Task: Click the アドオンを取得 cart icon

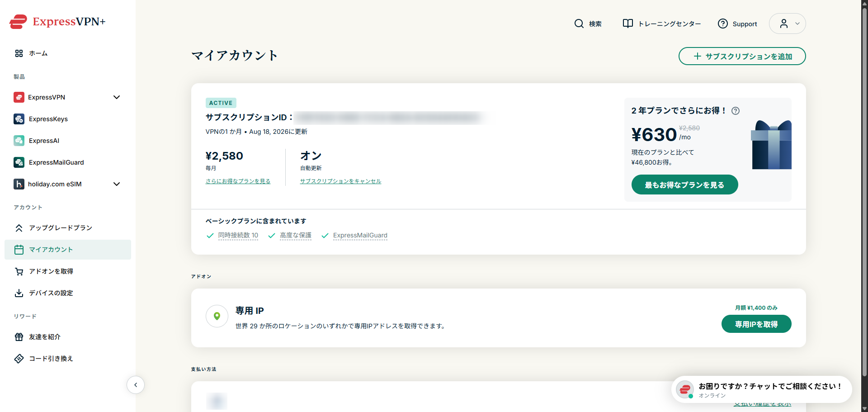Action: (19, 271)
